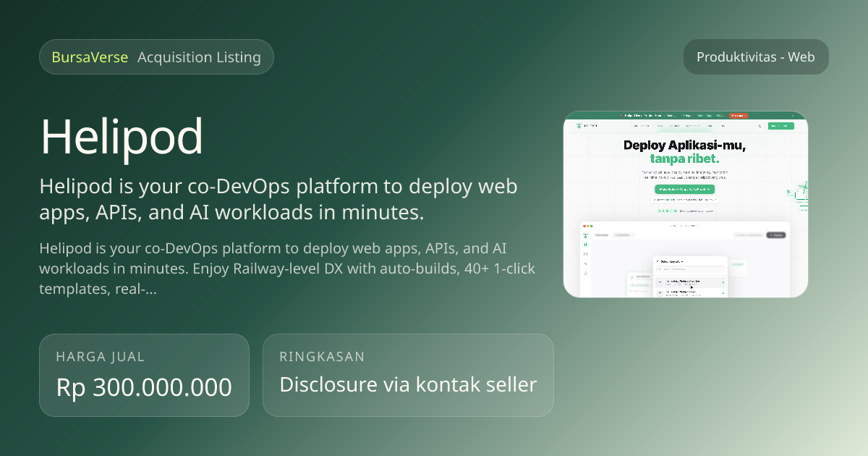Viewport: 868px width, 456px height.
Task: Click Disclosure via kontak seller text
Action: coord(408,384)
